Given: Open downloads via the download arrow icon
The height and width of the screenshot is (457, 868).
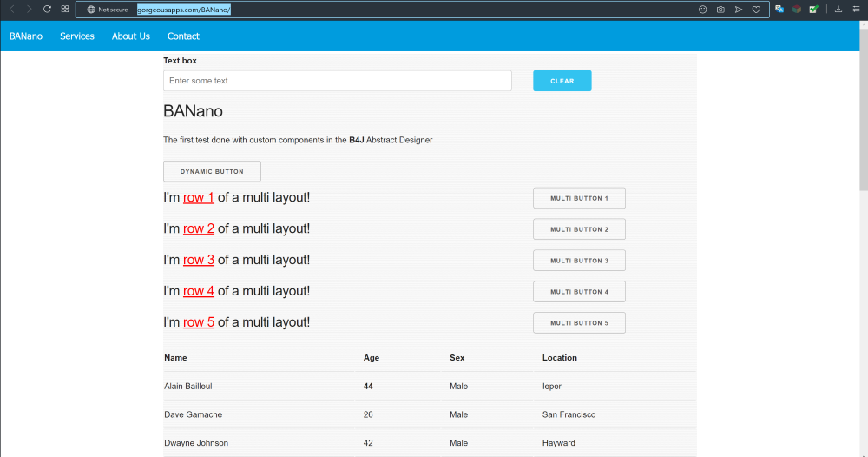Looking at the screenshot, I should pyautogui.click(x=838, y=10).
